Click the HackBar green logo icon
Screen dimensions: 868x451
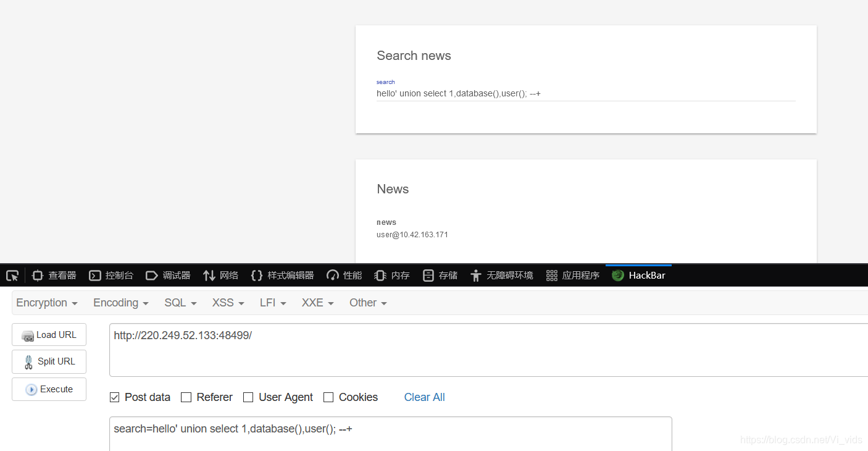coord(618,276)
